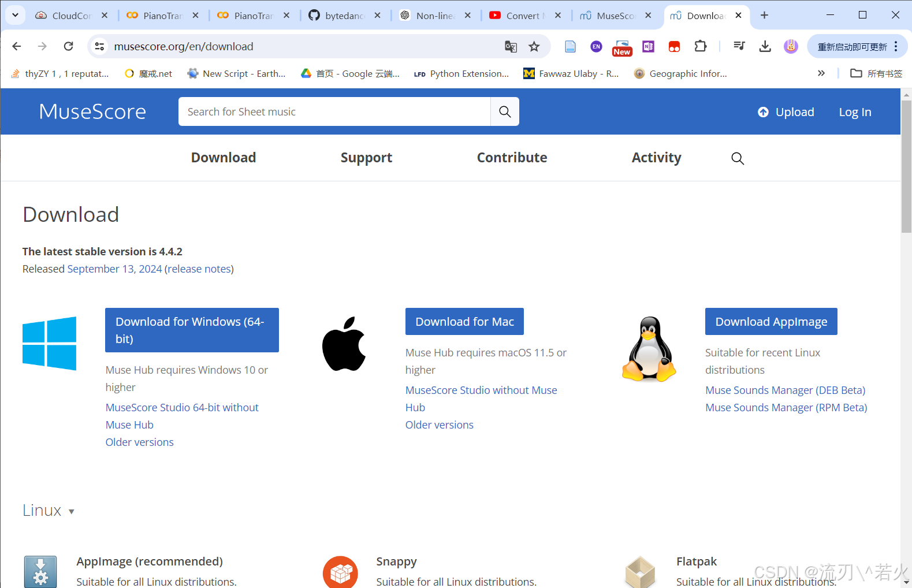Open Muse Sounds Manager (DEB Beta) link
This screenshot has width=912, height=588.
point(786,390)
